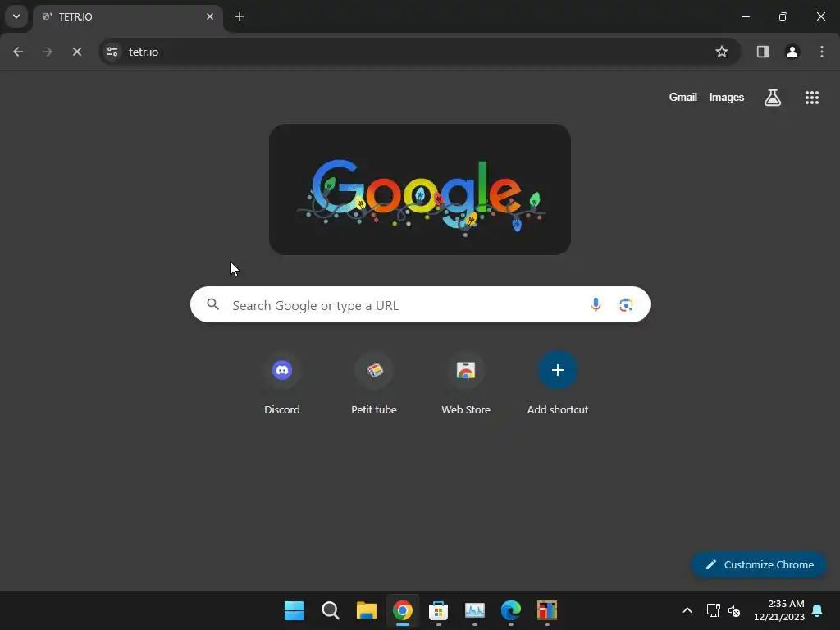
Task: Click Add shortcut button
Action: [558, 384]
